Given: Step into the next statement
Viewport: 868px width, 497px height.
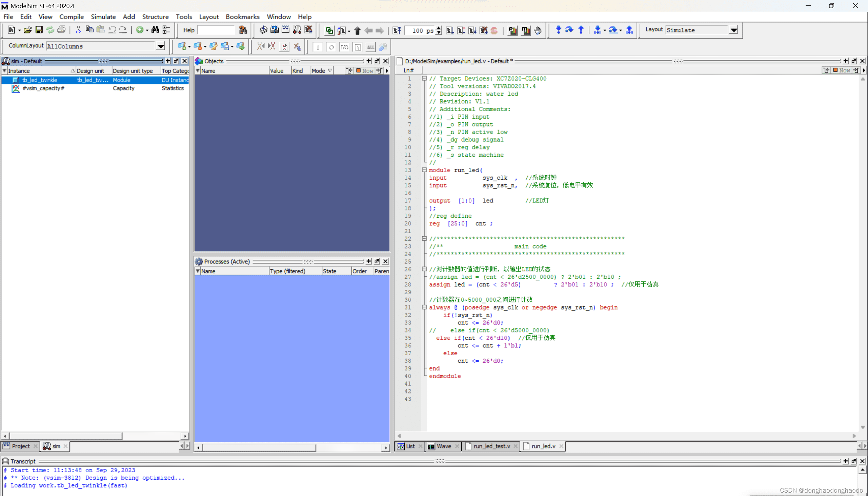Looking at the screenshot, I should coord(558,30).
